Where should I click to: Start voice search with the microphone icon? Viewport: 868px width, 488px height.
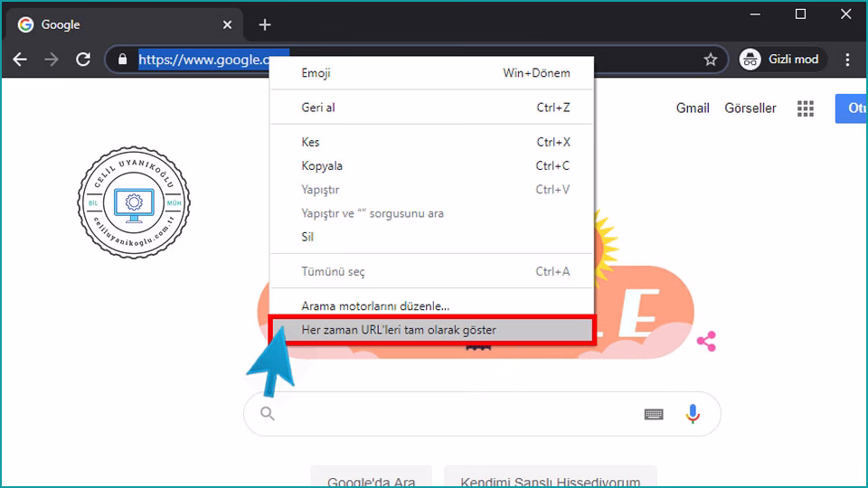coord(693,414)
